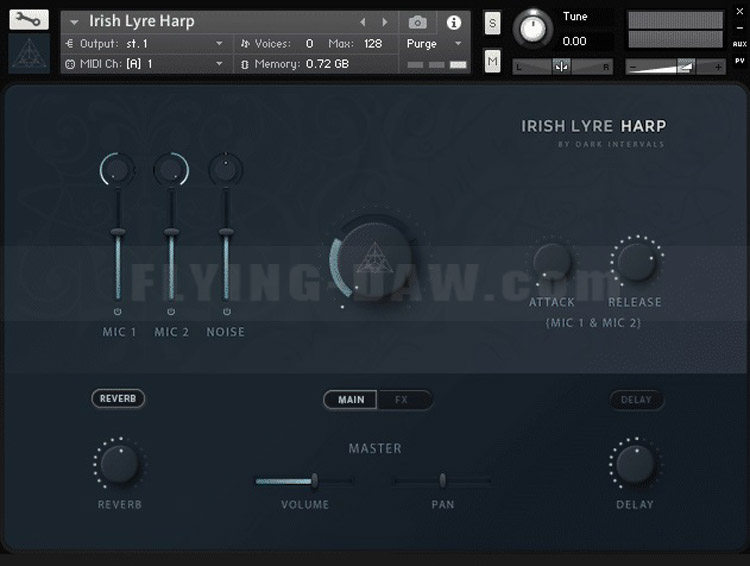This screenshot has width=750, height=566.
Task: Toggle MIC 2 power button
Action: (171, 311)
